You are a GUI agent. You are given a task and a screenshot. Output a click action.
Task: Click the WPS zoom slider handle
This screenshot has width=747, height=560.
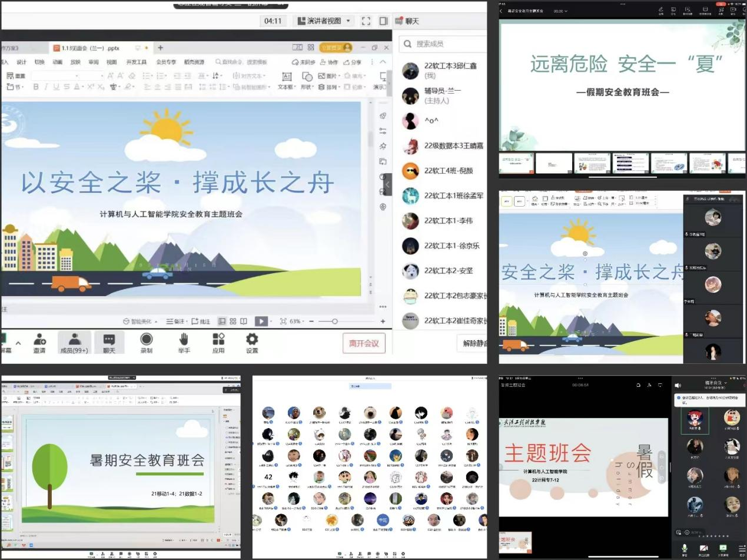(334, 322)
